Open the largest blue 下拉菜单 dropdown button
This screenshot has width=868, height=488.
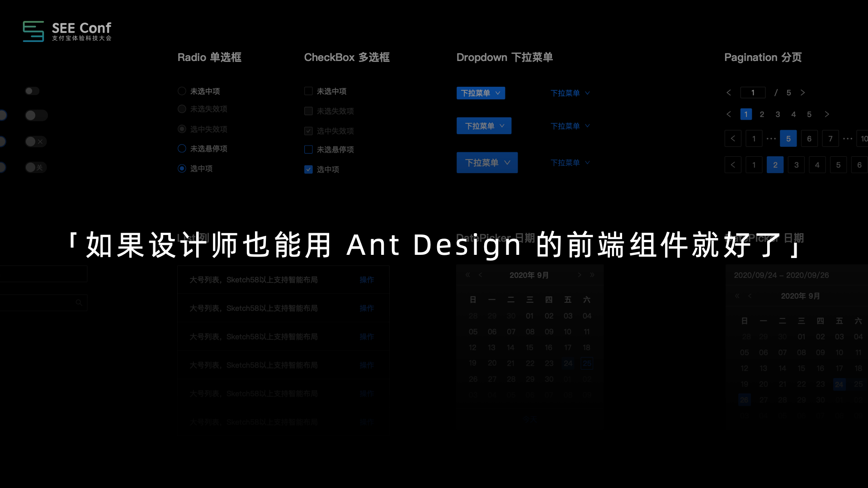point(487,163)
